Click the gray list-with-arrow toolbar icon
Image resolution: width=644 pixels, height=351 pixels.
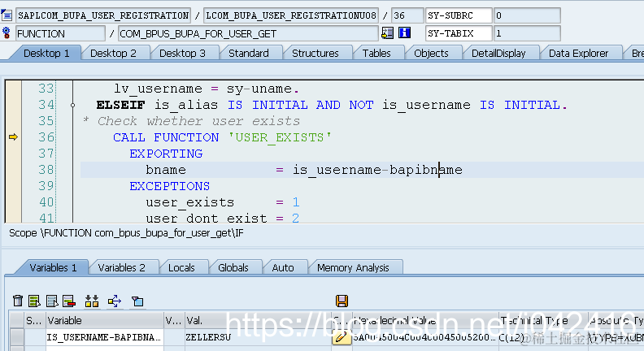click(52, 301)
